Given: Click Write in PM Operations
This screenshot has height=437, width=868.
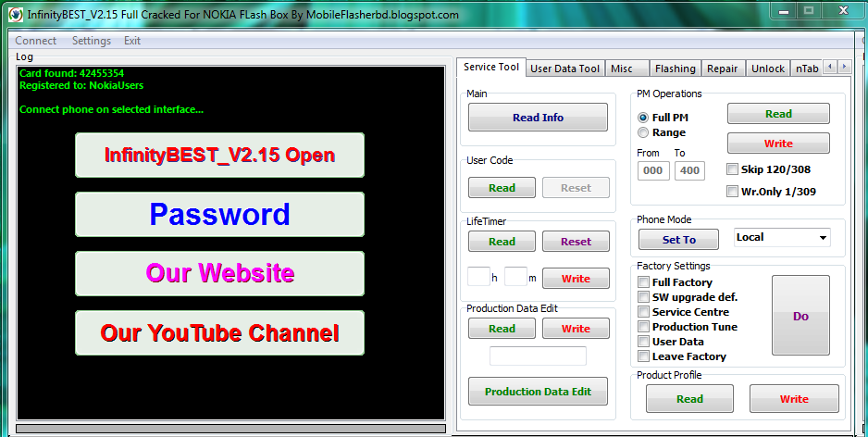Looking at the screenshot, I should click(778, 144).
